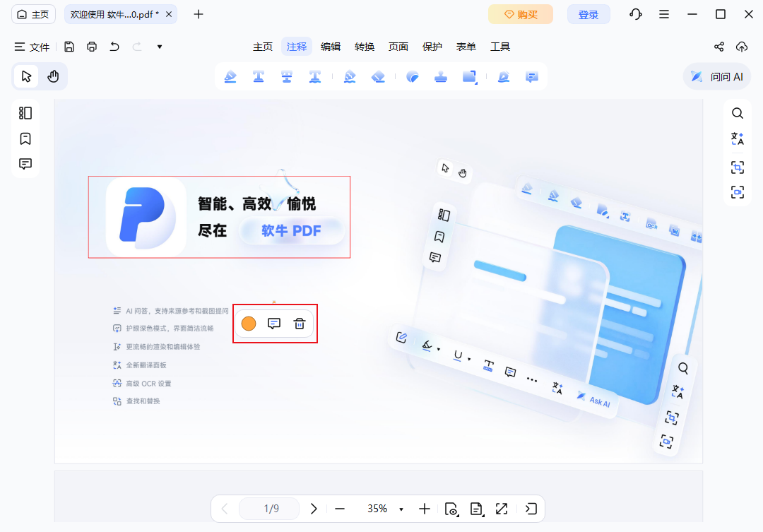Click the 高级 OCR 设置 feature line

click(x=142, y=383)
